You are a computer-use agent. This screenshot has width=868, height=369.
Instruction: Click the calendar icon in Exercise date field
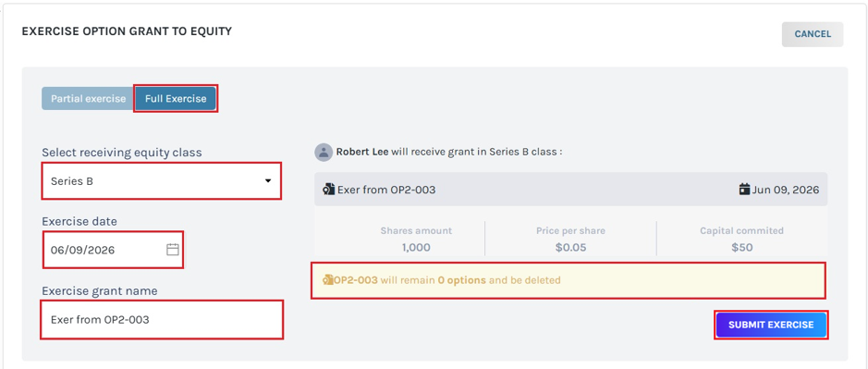(x=173, y=250)
